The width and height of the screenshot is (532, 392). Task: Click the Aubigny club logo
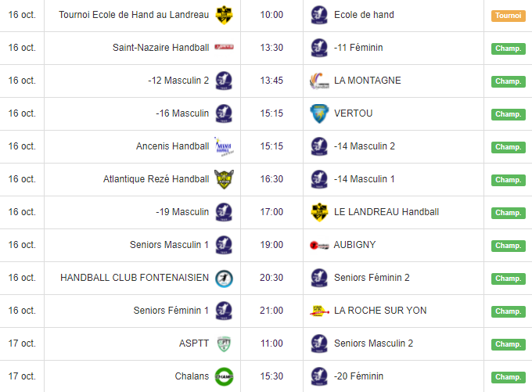[318, 245]
